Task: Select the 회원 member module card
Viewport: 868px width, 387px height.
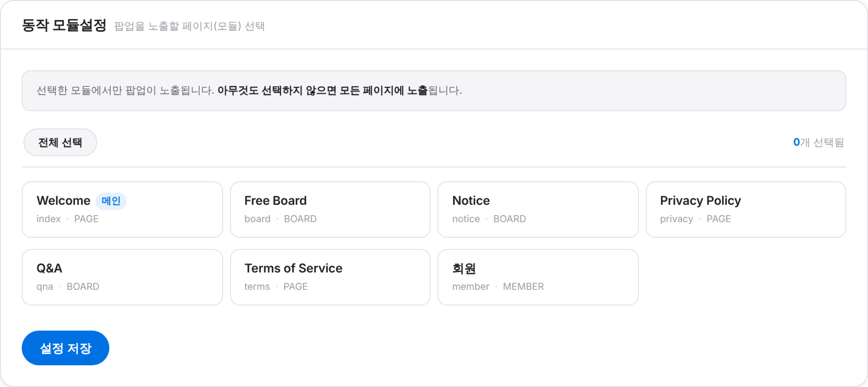Action: [538, 277]
